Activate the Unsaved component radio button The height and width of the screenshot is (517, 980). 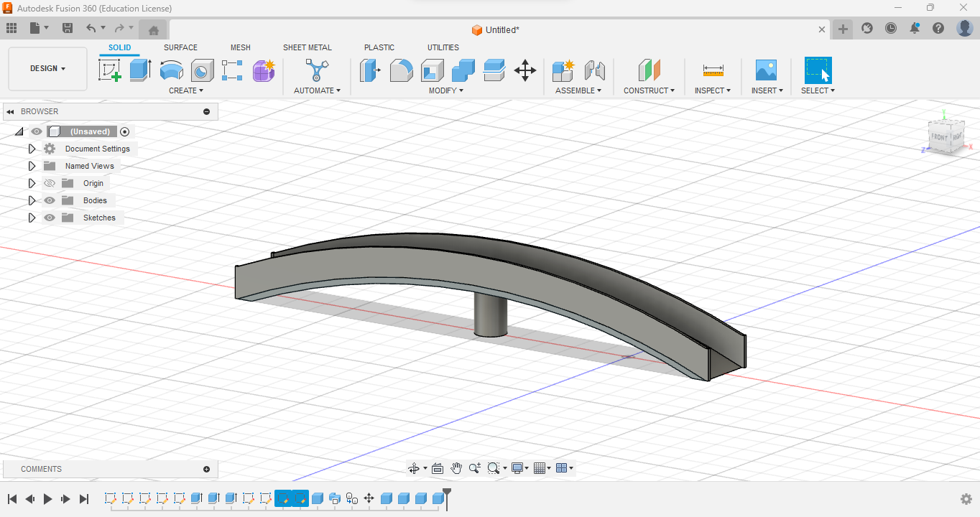[x=125, y=131]
